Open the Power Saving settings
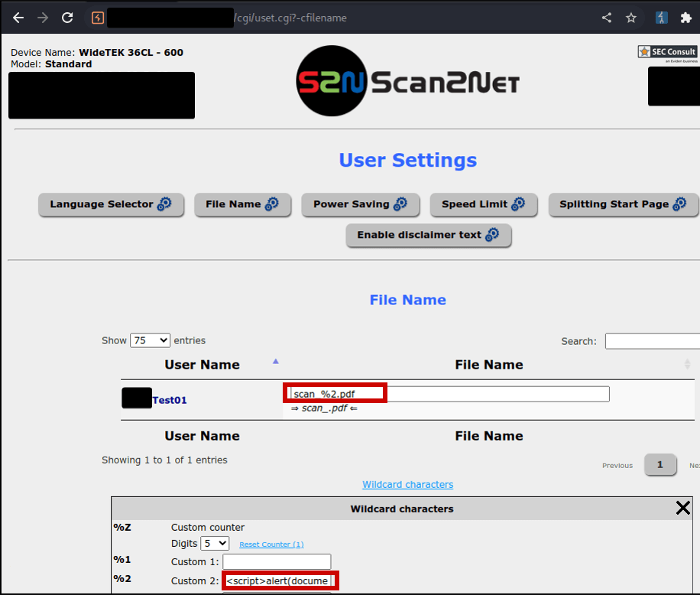The image size is (700, 595). pyautogui.click(x=359, y=205)
